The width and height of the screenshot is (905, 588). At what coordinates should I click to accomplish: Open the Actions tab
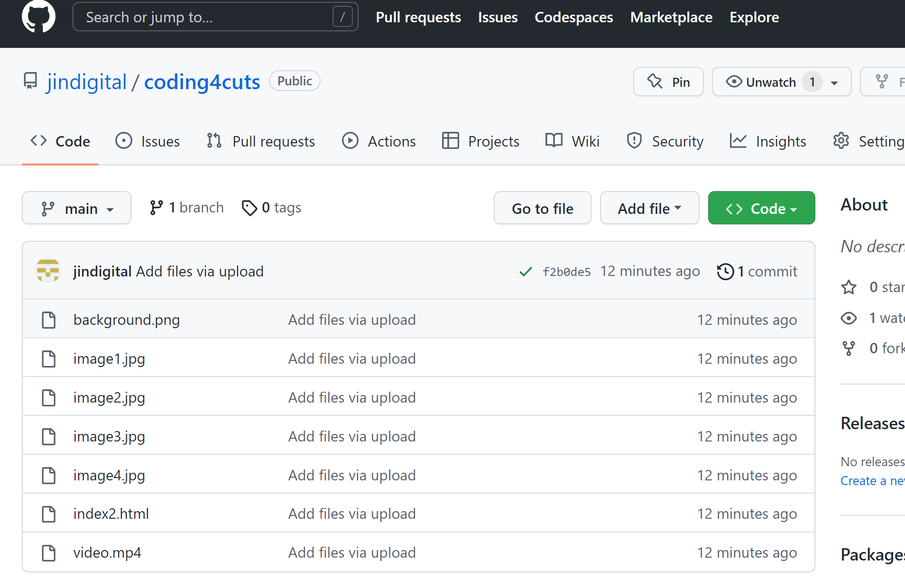tap(379, 141)
